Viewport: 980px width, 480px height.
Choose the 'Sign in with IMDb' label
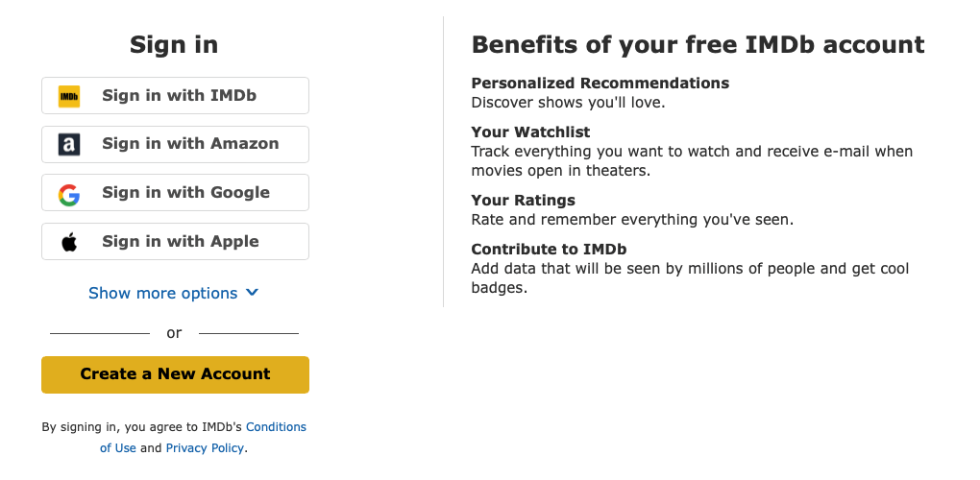(x=180, y=95)
